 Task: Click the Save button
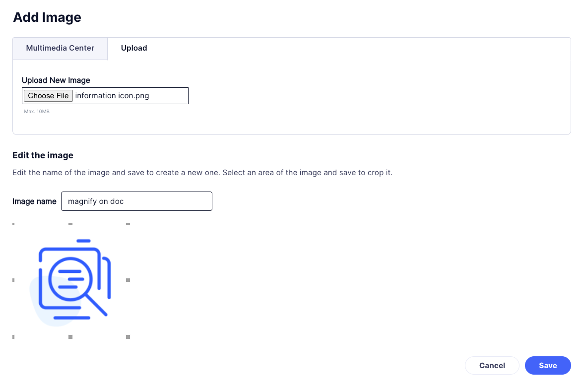point(548,366)
